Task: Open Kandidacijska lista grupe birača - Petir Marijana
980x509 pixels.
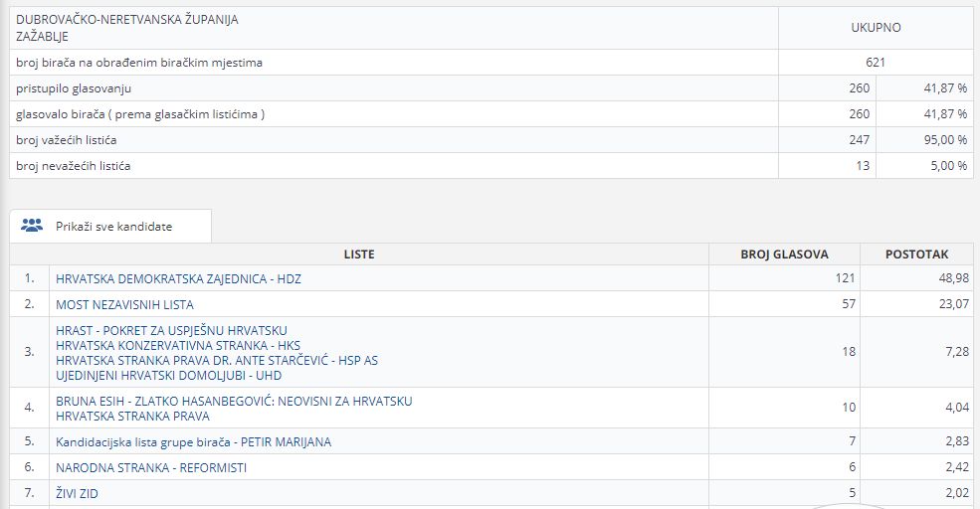Action: 193,441
